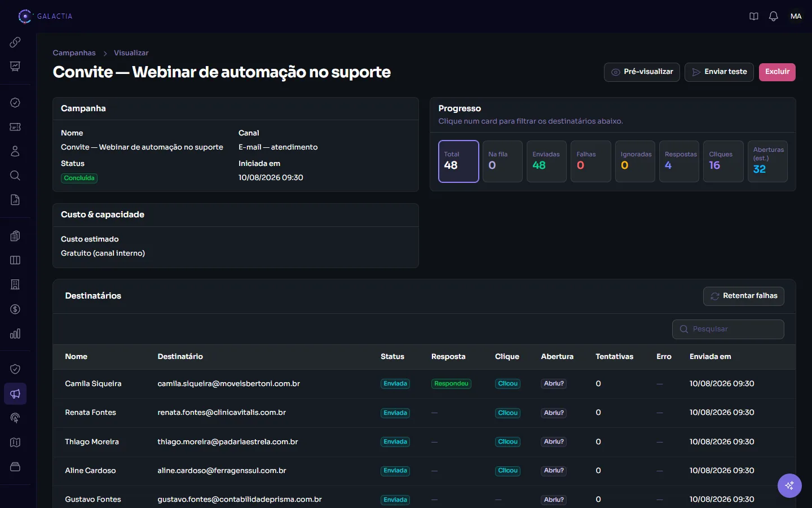
Task: Click the Visualizar breadcrumb
Action: (x=131, y=53)
